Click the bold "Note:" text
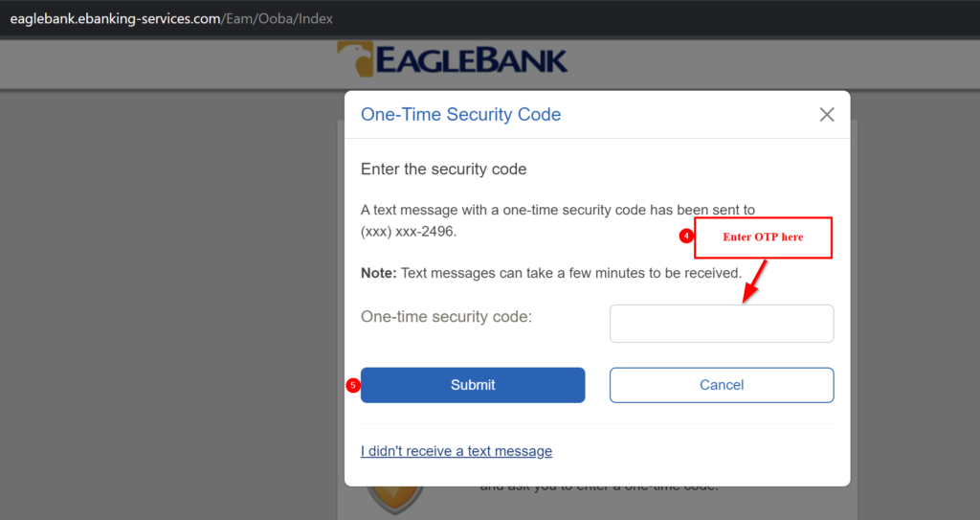 coord(379,274)
